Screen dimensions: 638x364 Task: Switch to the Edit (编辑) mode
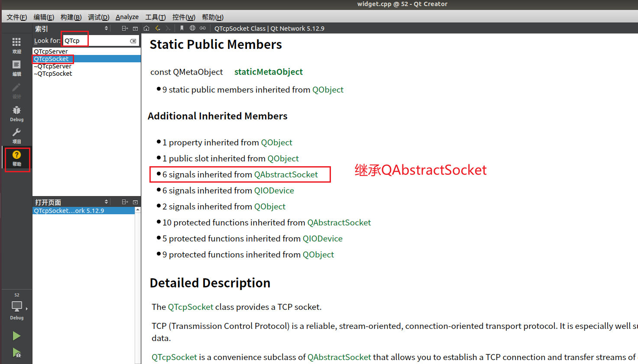coord(16,68)
